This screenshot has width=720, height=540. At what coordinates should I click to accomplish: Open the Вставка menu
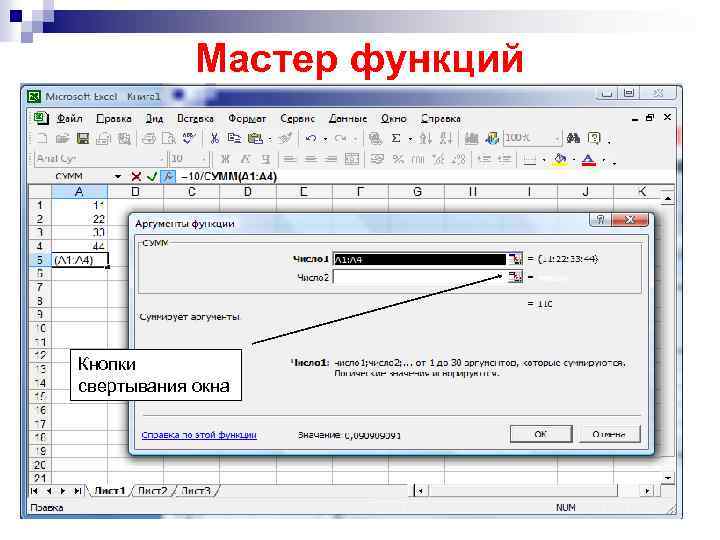(195, 118)
